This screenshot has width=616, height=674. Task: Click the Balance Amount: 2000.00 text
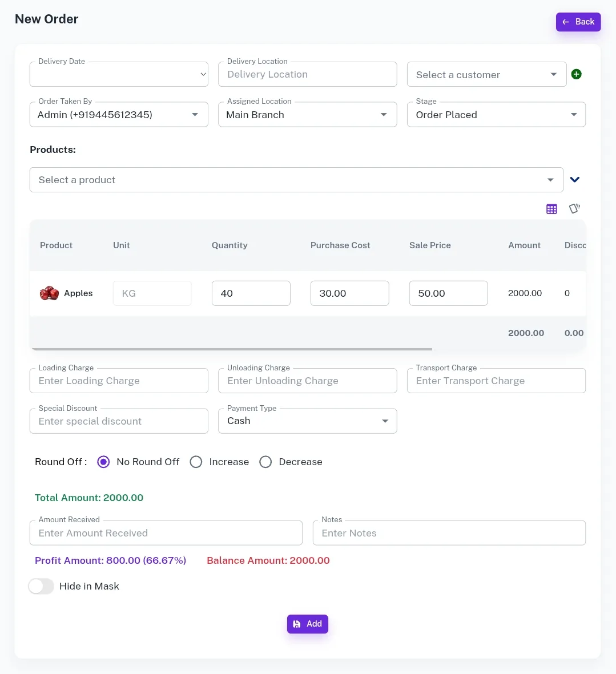[268, 560]
